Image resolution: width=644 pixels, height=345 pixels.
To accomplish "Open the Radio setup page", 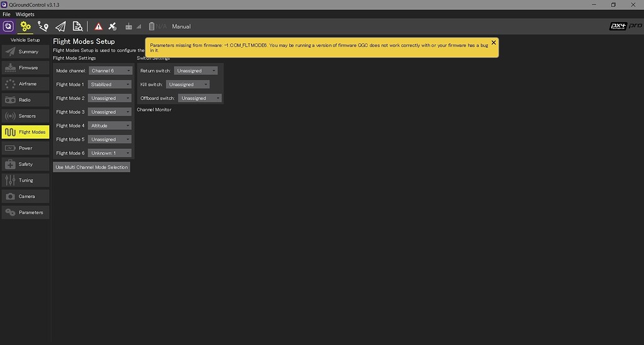I will point(25,100).
